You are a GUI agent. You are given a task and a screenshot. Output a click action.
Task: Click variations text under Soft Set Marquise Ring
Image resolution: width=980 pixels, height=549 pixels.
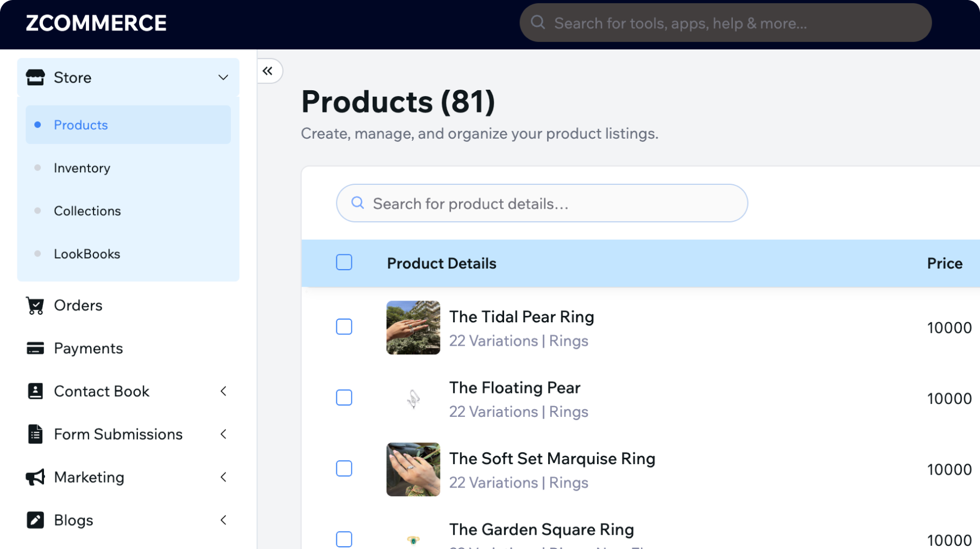pyautogui.click(x=519, y=483)
